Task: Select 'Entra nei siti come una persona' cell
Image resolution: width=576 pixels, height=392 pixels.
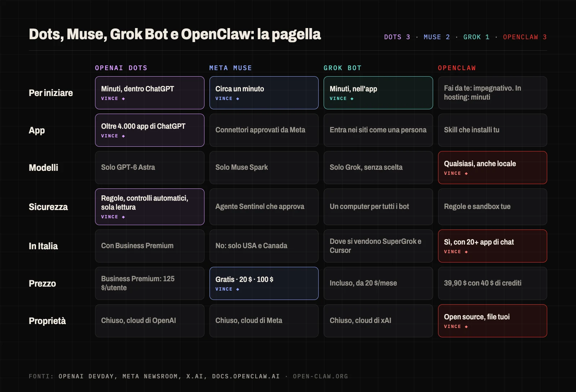Action: pyautogui.click(x=378, y=130)
